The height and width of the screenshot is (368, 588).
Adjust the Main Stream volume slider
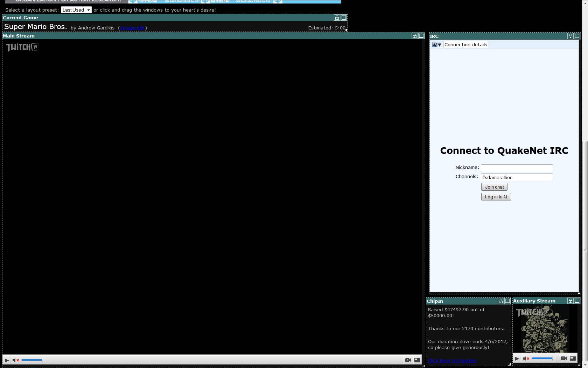[x=32, y=360]
